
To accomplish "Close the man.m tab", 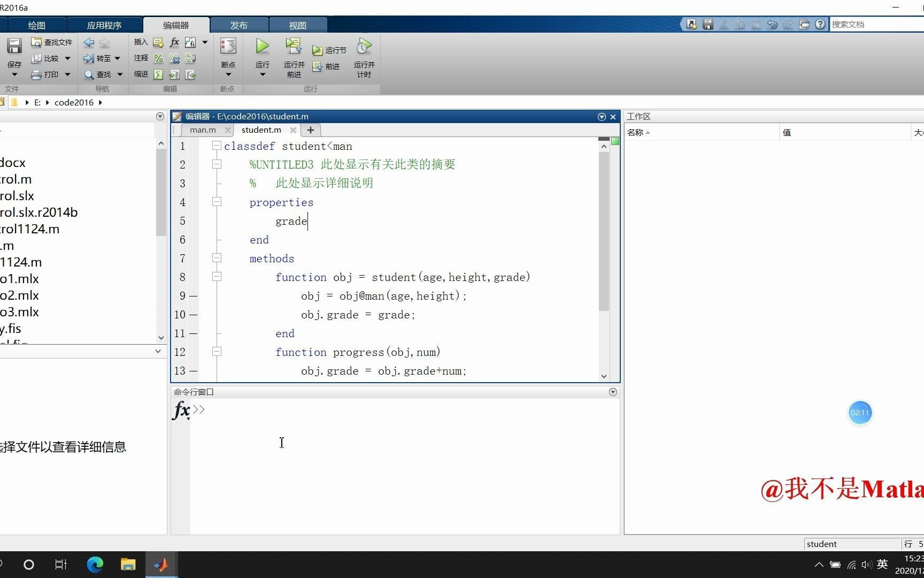I will [x=228, y=130].
